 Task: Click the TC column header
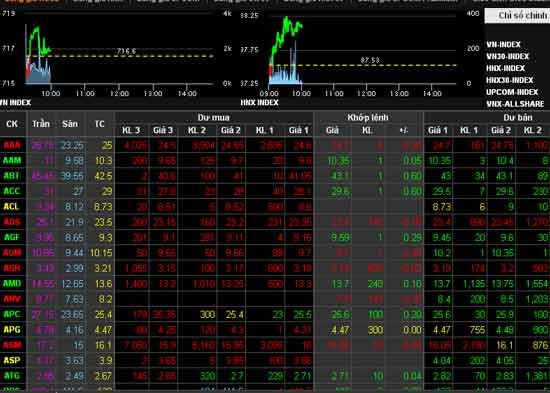99,124
